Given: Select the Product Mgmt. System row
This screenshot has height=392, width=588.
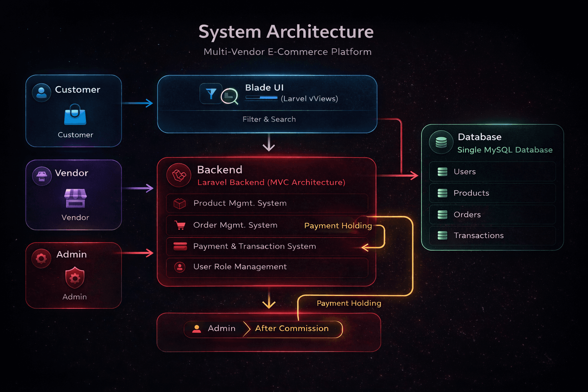Looking at the screenshot, I should coord(267,203).
